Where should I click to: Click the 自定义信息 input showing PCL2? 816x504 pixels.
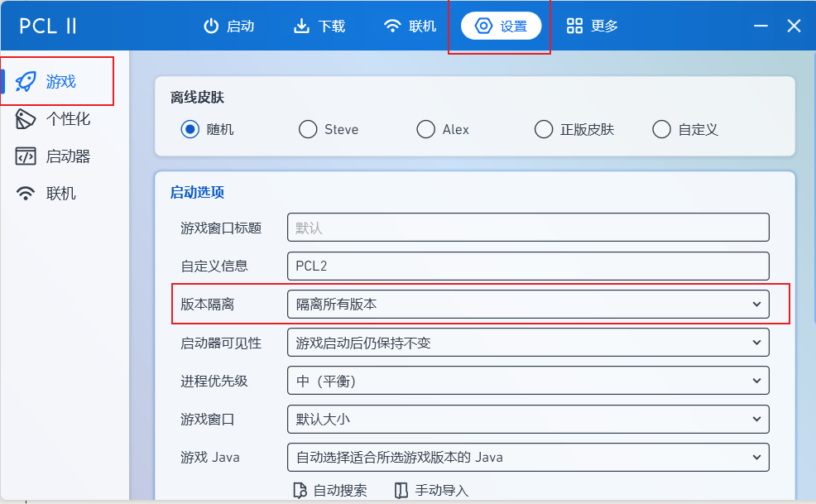coord(528,266)
